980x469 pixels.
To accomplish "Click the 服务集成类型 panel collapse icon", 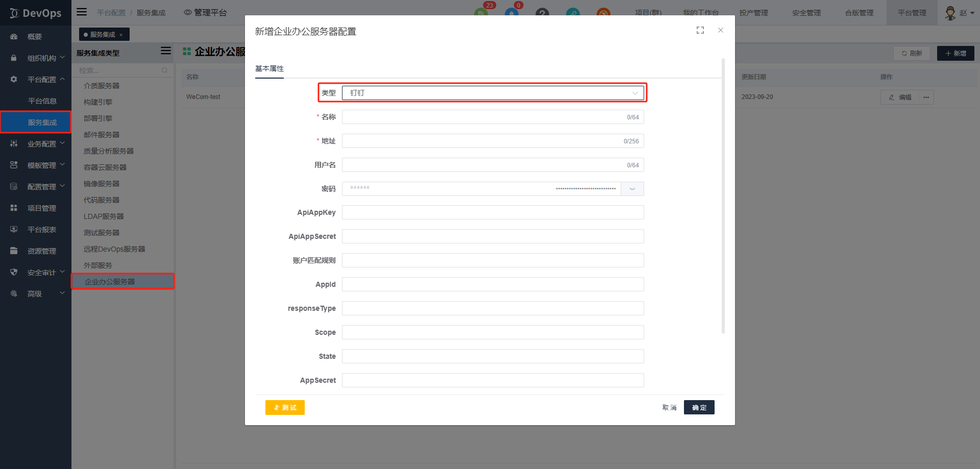I will click(166, 51).
